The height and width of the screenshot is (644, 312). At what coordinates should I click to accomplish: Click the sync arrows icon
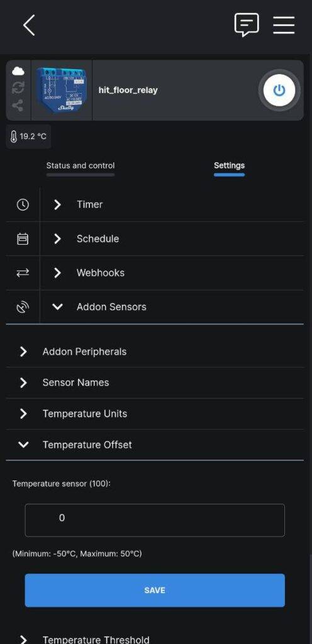[18, 88]
